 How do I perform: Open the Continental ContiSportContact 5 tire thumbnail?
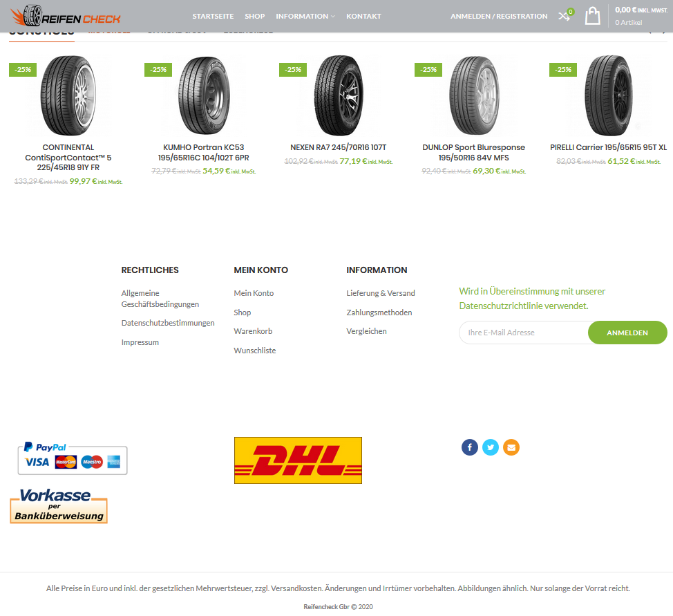pos(68,95)
